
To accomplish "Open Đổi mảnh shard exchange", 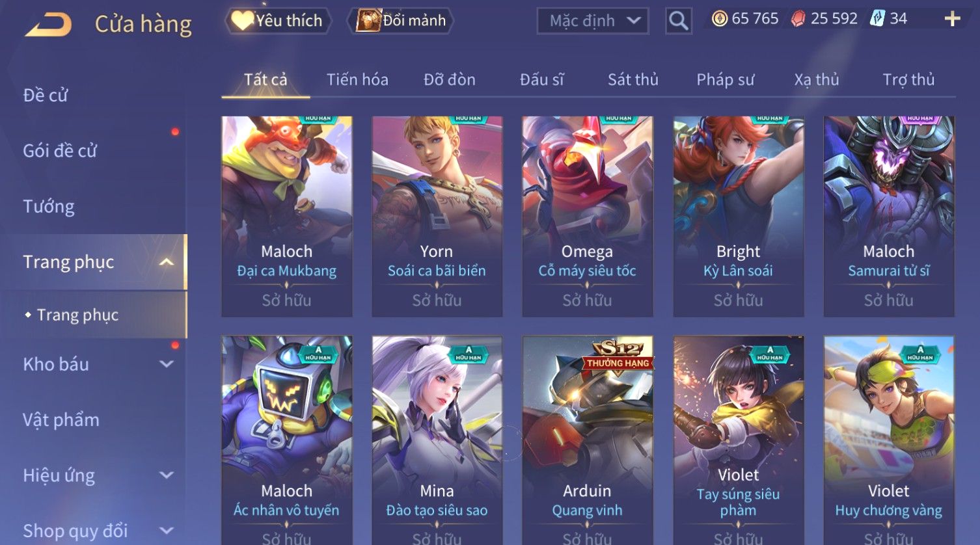I will pos(402,21).
